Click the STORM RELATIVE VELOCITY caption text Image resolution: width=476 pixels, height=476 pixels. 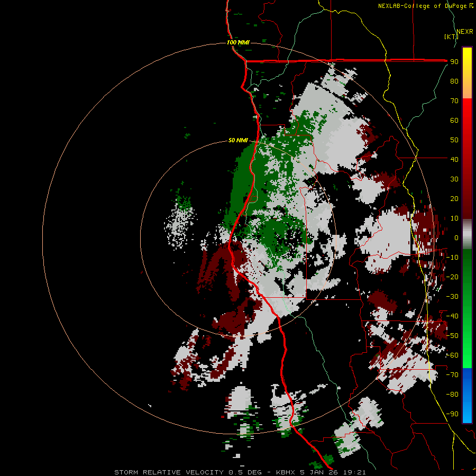point(169,472)
